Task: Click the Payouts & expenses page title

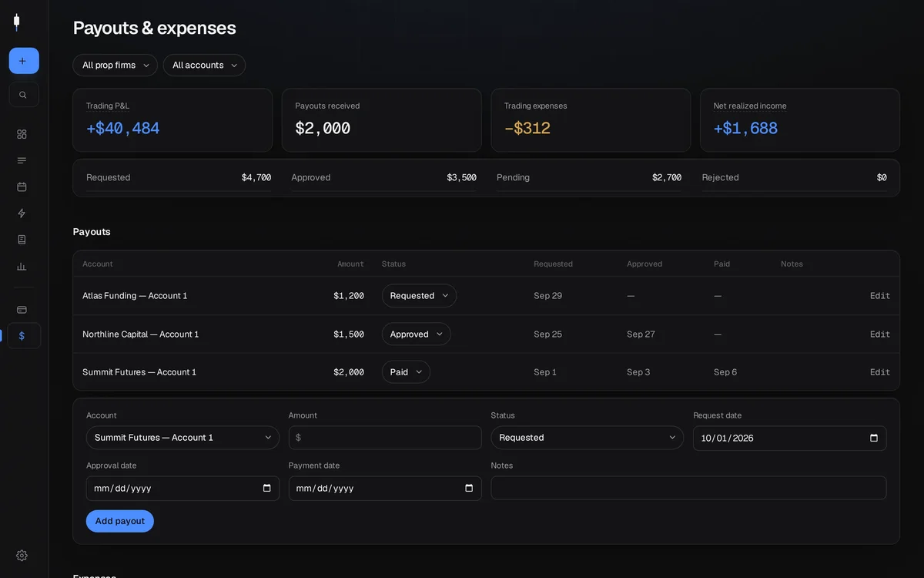Action: (x=155, y=28)
